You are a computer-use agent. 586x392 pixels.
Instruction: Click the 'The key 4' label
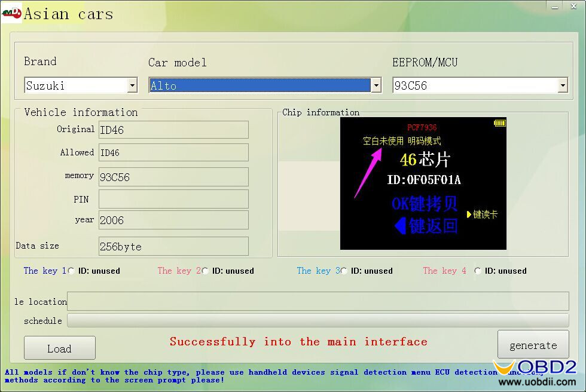444,271
